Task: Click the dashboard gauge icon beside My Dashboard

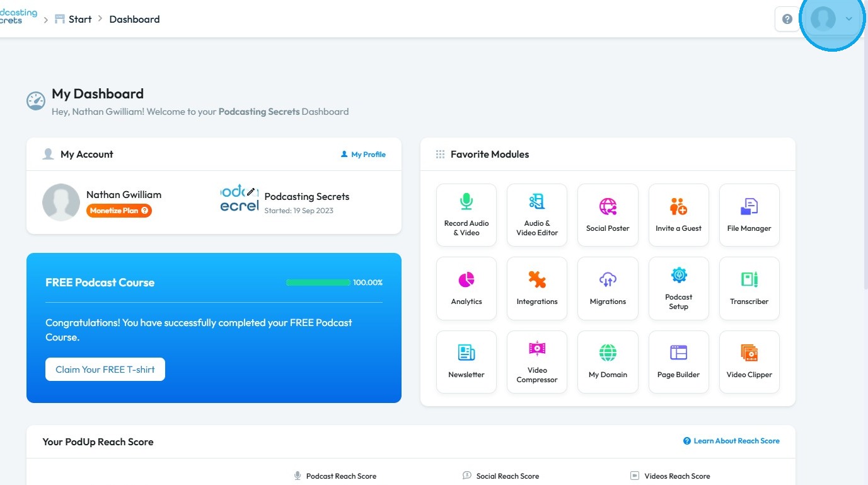Action: [36, 101]
